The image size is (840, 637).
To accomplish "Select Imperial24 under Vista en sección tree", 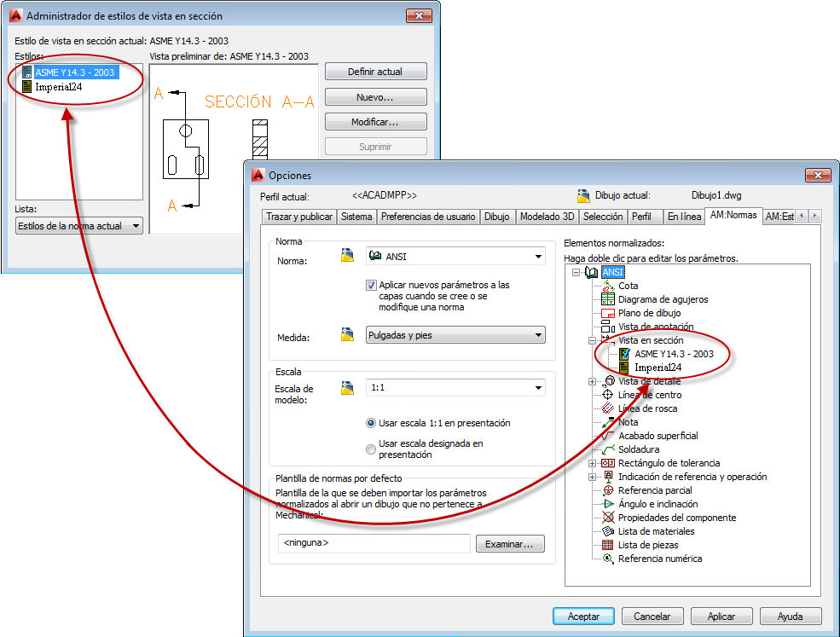I will point(658,368).
